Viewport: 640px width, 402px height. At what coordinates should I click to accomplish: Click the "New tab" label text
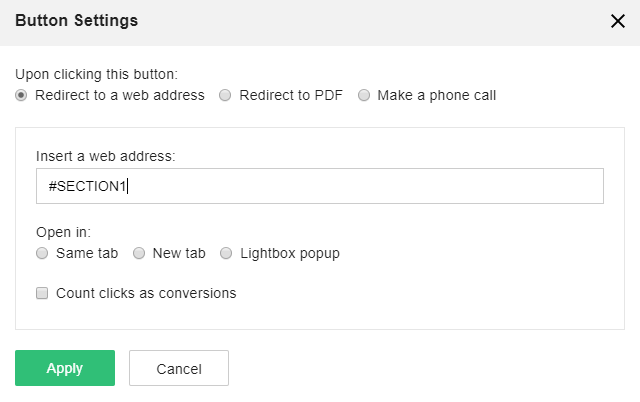(x=179, y=254)
